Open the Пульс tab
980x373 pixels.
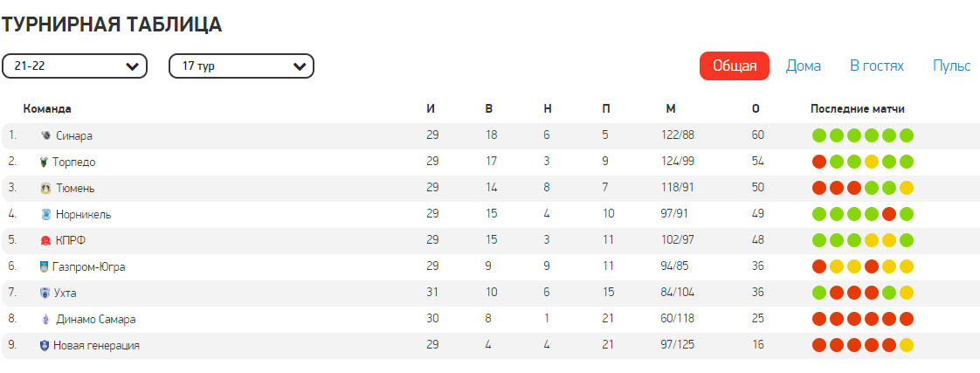[x=952, y=66]
